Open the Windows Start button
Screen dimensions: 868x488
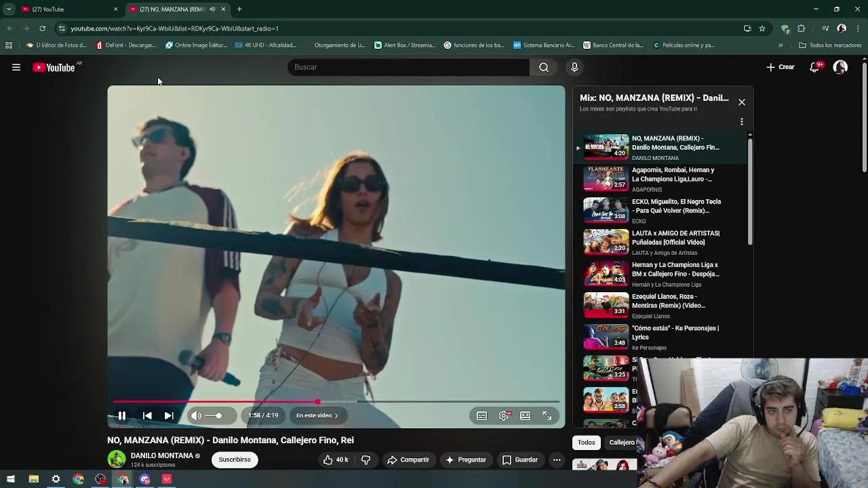click(x=11, y=479)
